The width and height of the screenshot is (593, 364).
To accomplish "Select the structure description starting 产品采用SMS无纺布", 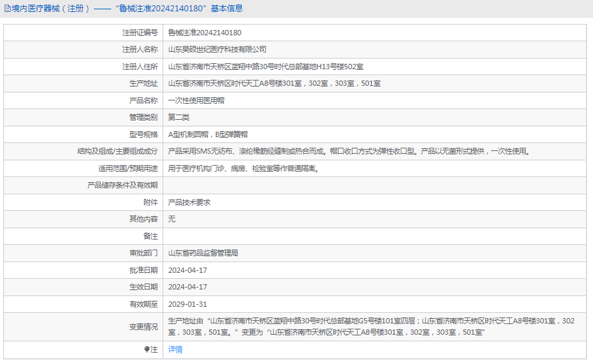I will pyautogui.click(x=350, y=152).
